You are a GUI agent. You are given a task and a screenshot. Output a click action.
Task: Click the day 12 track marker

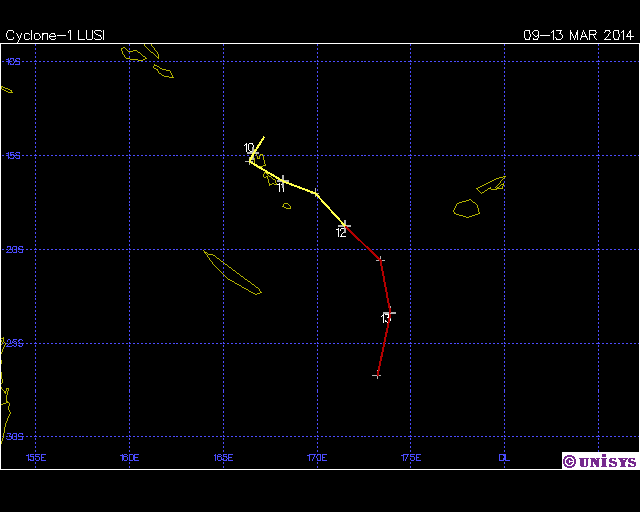345,225
